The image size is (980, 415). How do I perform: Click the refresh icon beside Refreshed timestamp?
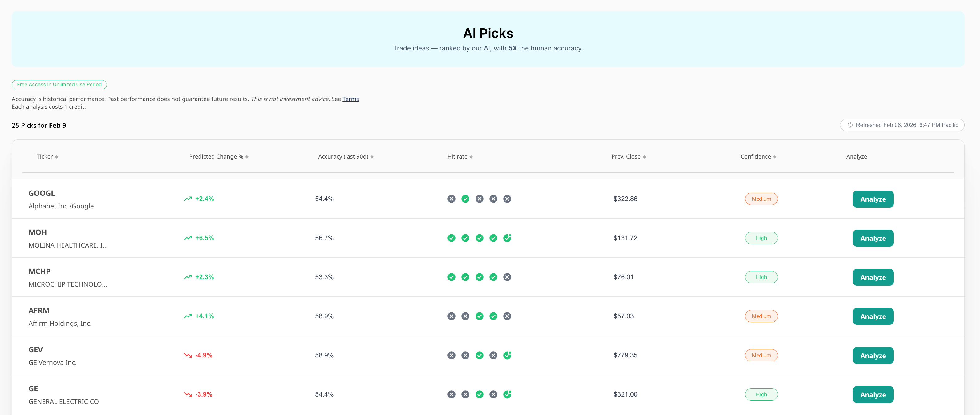[x=850, y=125]
